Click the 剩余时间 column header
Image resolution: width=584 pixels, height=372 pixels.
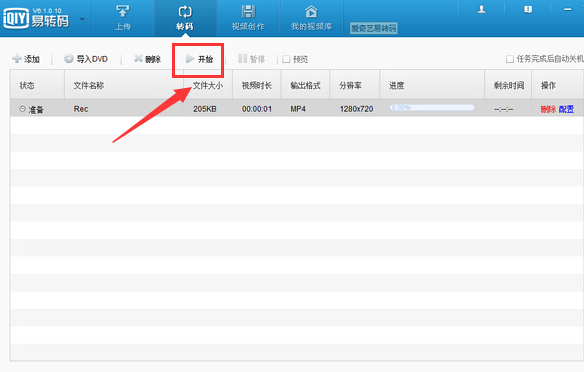tap(508, 85)
